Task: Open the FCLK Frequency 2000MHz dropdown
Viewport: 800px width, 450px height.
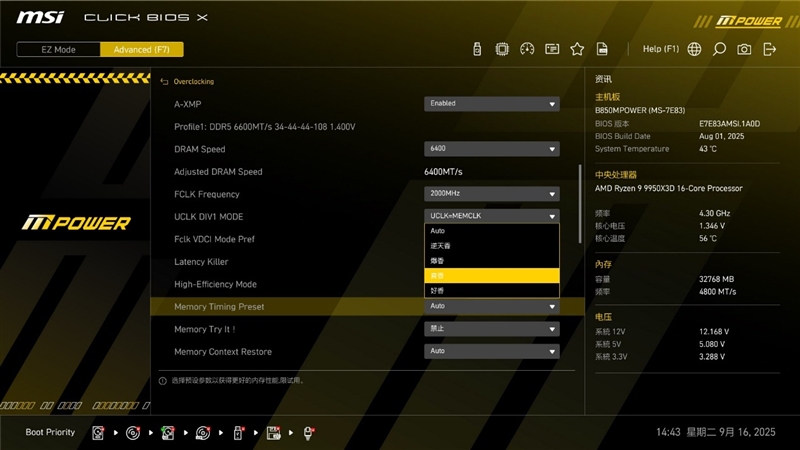Action: (x=492, y=193)
